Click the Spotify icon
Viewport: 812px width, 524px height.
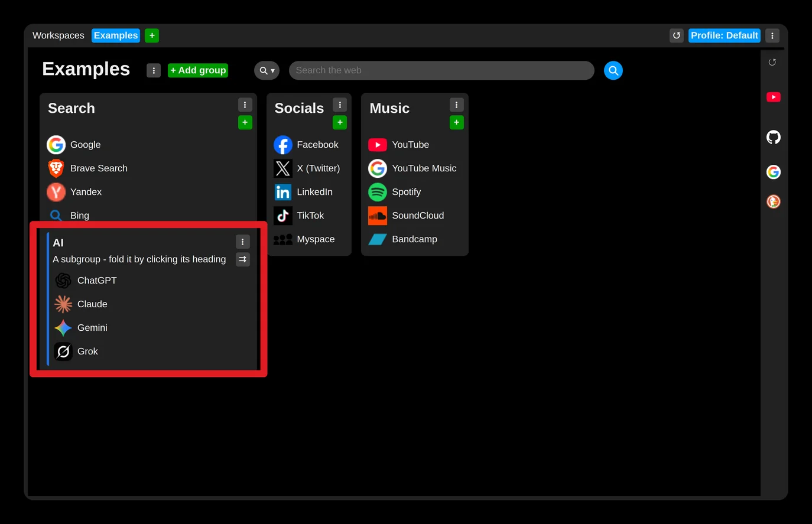pos(378,192)
